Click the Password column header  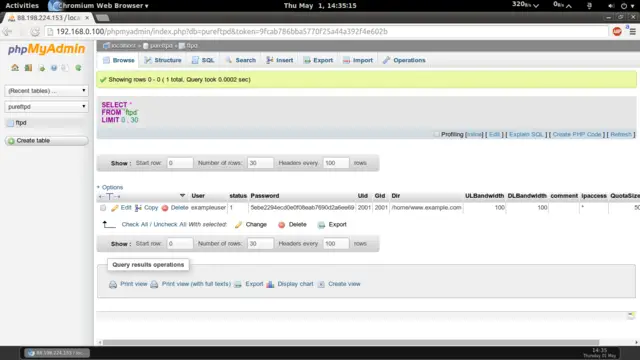pyautogui.click(x=265, y=196)
